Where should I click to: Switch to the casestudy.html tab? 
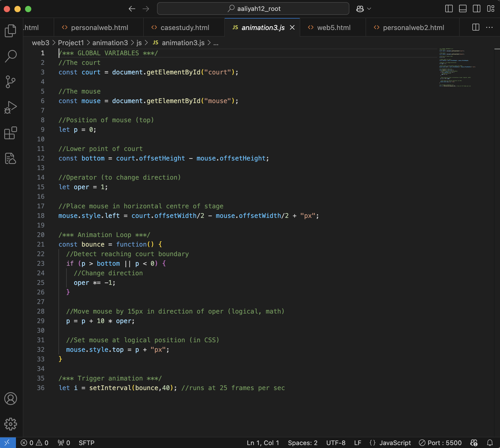185,28
